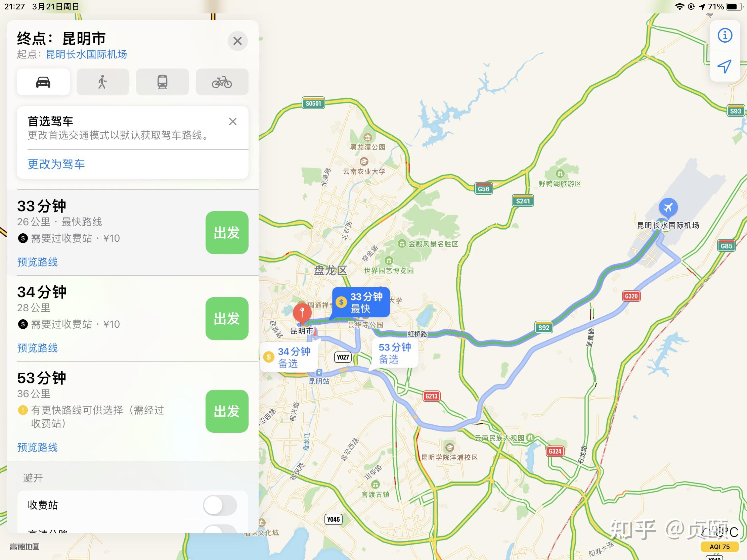Tap 更改为驾车 link
The height and width of the screenshot is (560, 747).
[x=56, y=165]
